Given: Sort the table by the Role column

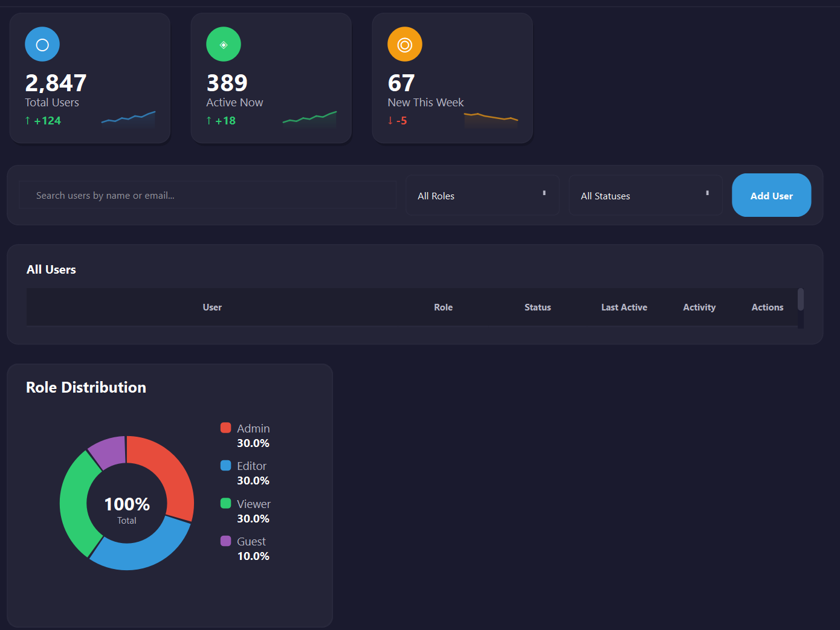Looking at the screenshot, I should pos(443,307).
